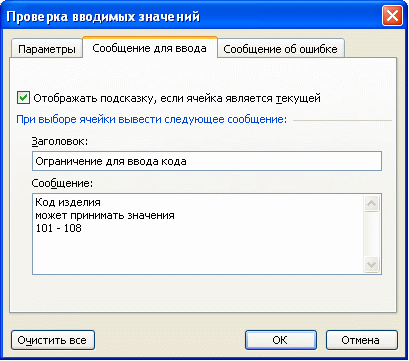
Task: Uncheck the Отображать подсказку checkbox
Action: point(23,98)
